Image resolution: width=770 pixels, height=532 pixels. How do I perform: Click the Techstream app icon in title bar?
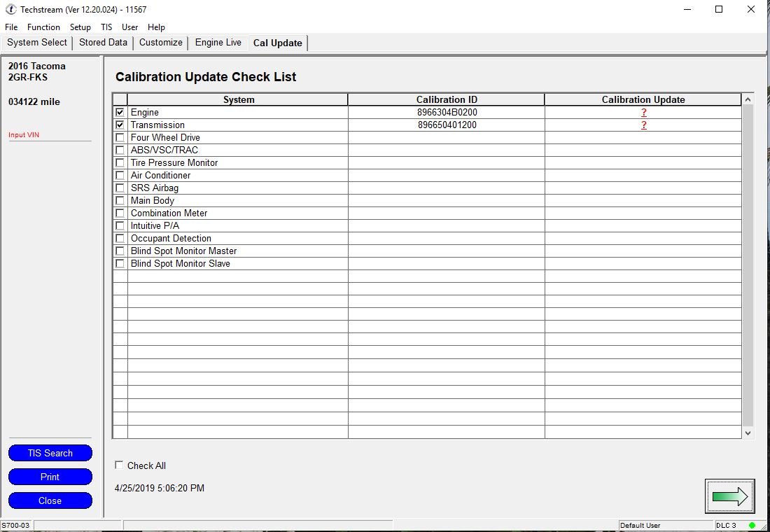[10, 9]
